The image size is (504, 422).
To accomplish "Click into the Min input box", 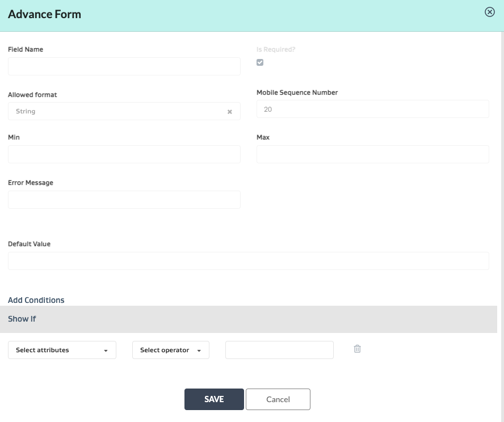I will coord(124,154).
